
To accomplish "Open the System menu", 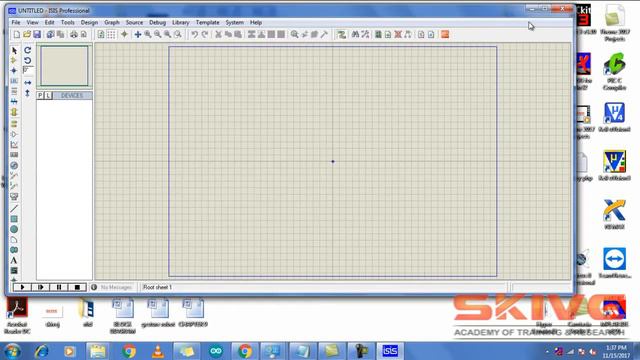I will (234, 22).
